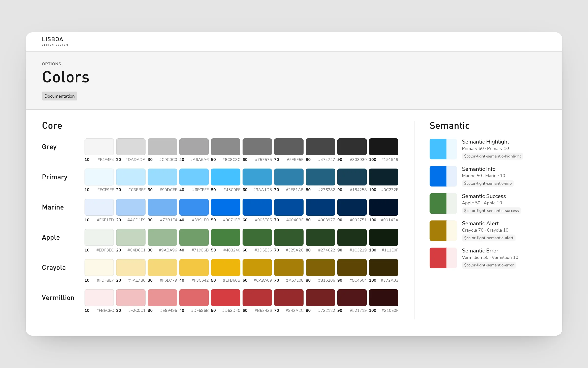
Task: Click the Semantic section heading
Action: tap(450, 126)
